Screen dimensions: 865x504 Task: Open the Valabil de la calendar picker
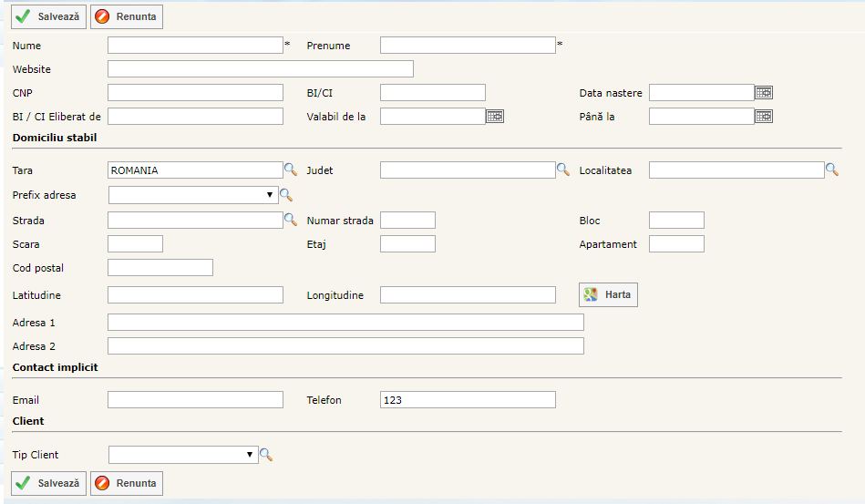tap(495, 116)
